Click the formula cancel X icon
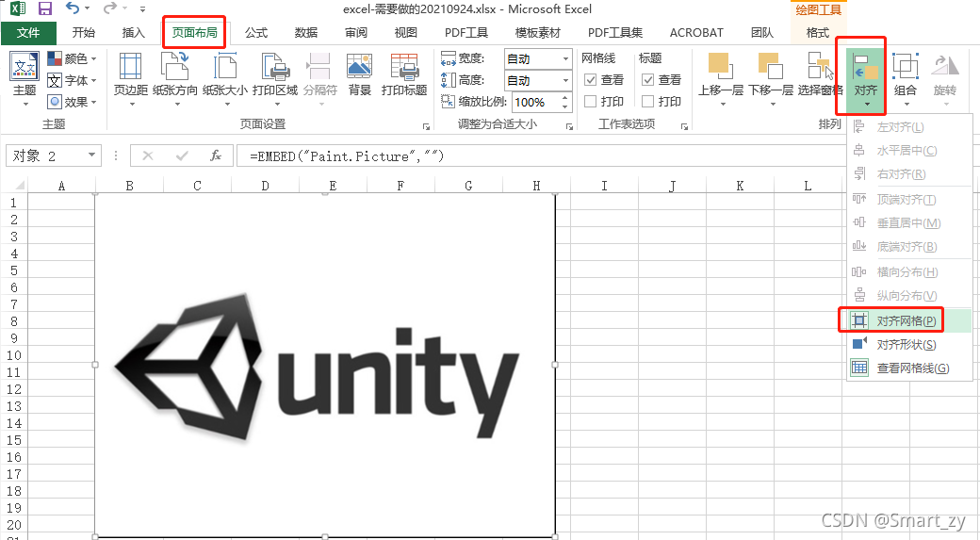The height and width of the screenshot is (540, 980). (x=148, y=155)
